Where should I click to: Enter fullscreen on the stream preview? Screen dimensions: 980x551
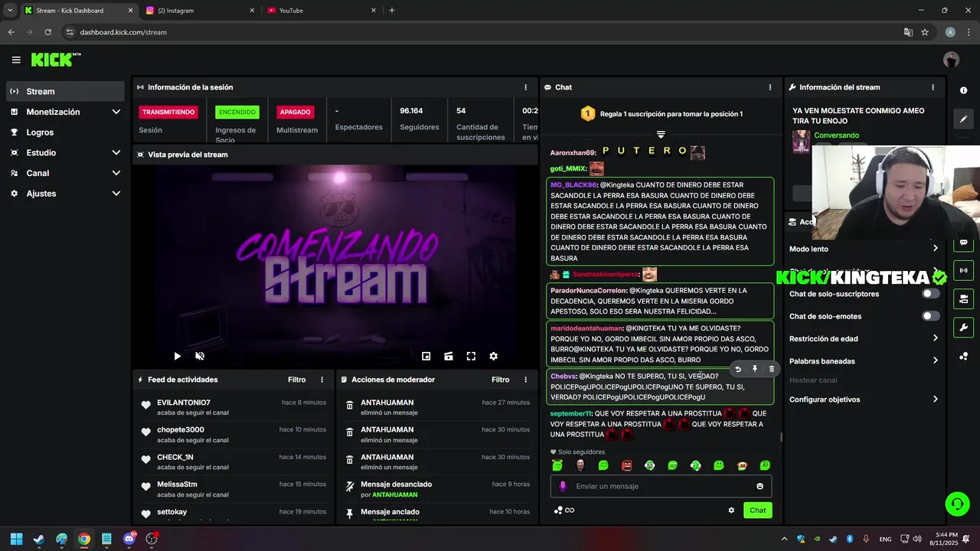tap(471, 356)
